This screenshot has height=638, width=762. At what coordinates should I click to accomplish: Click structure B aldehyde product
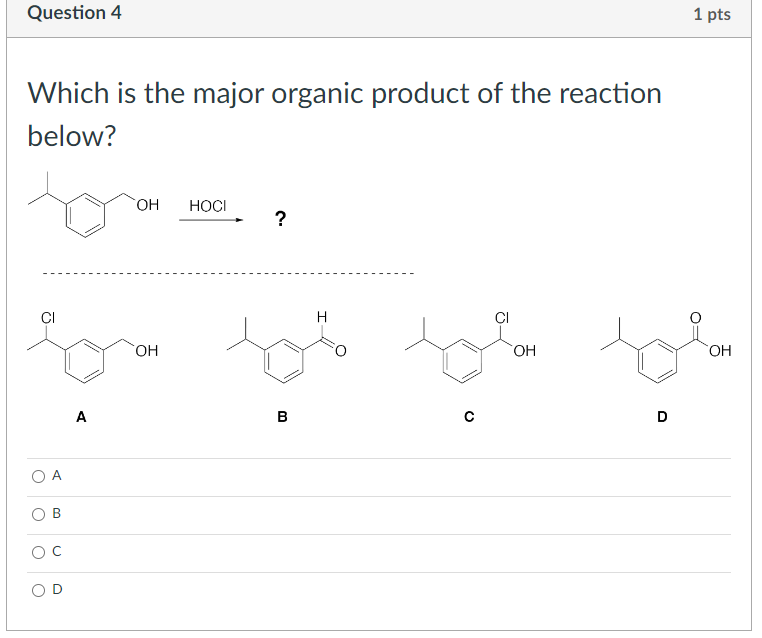pyautogui.click(x=287, y=347)
